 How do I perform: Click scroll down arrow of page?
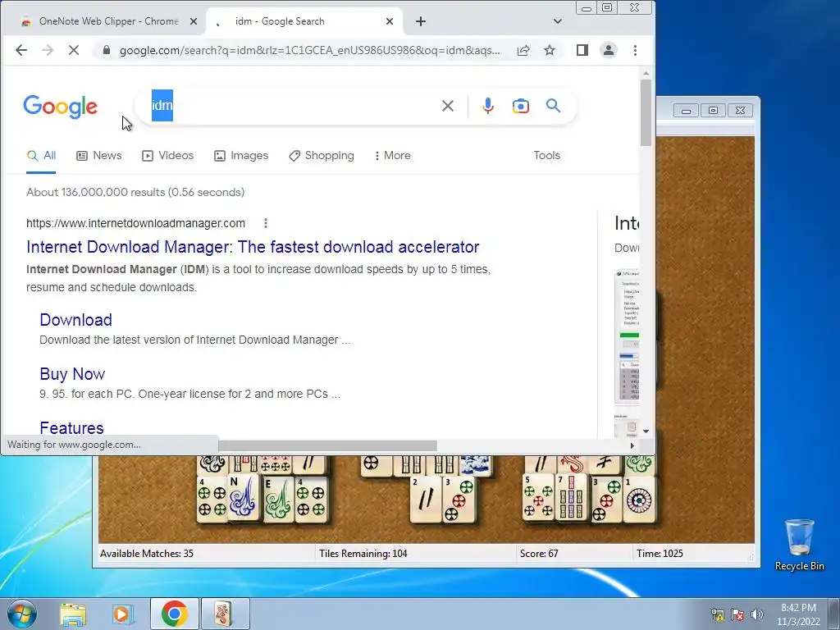[x=646, y=431]
